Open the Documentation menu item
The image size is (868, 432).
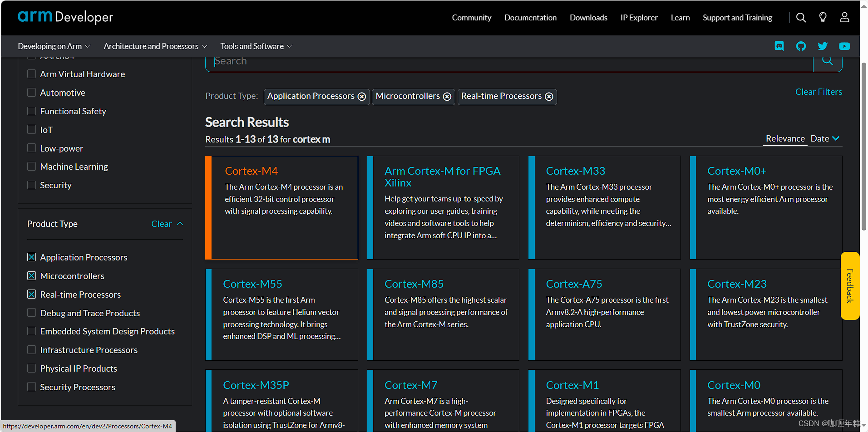(x=530, y=18)
